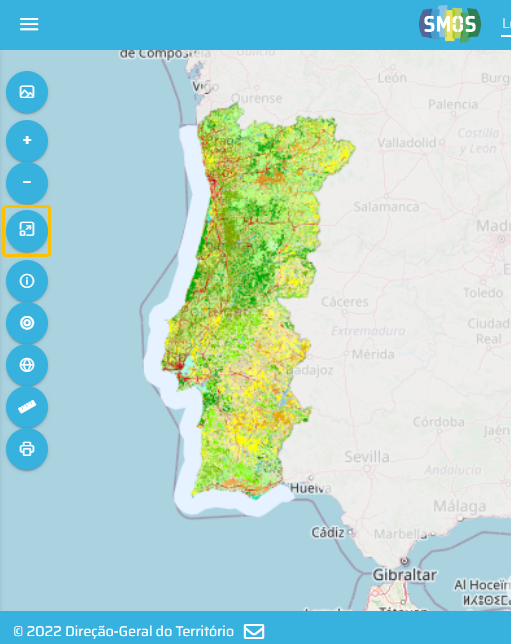Screen dimensions: 511x644
Task: Click the Valladolid label on map
Action: pos(407,143)
